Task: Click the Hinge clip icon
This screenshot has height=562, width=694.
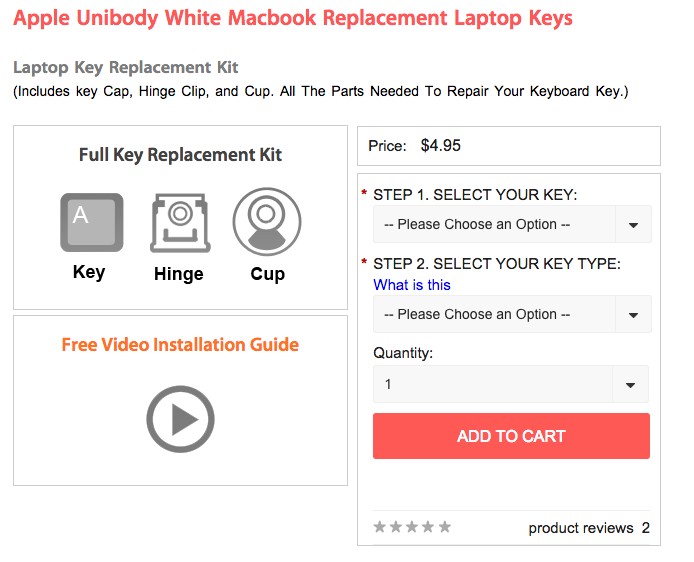Action: click(179, 222)
